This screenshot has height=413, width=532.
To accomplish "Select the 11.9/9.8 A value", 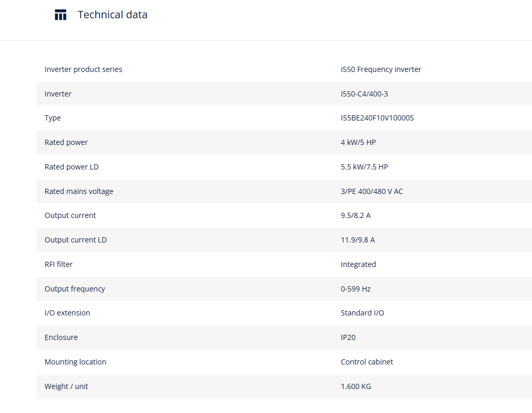I will point(358,240).
